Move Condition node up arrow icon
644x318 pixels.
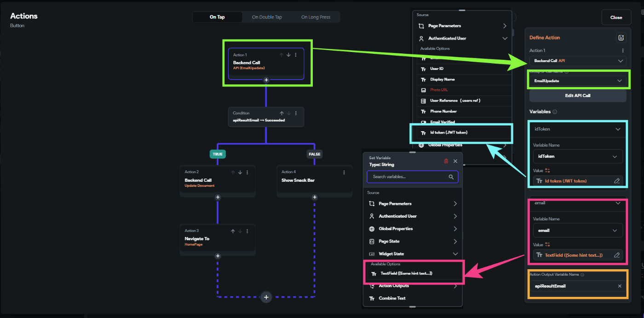tap(282, 113)
